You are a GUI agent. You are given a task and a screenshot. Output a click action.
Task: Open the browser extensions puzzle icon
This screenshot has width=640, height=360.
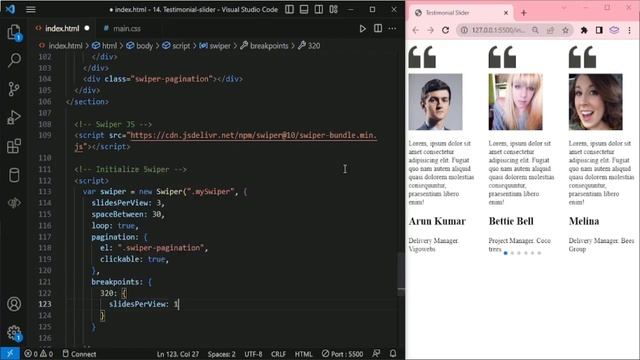584,30
